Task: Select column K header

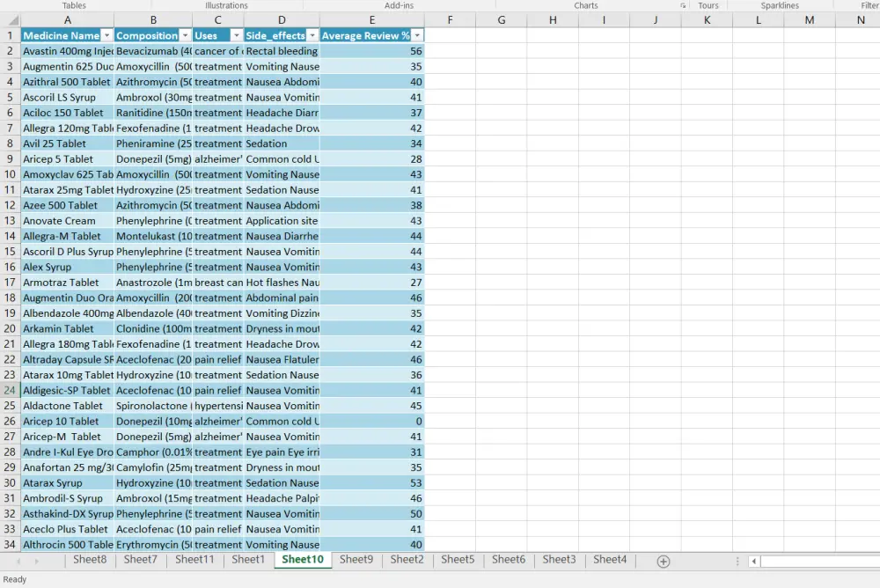Action: click(707, 20)
